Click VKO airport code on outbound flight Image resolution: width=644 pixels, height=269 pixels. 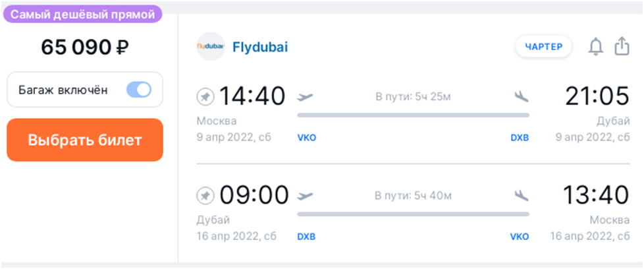(307, 138)
